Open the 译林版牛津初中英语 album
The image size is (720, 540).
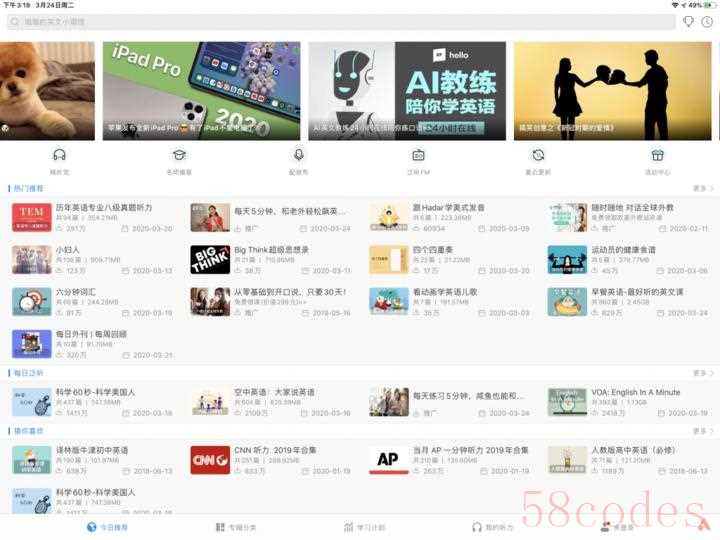coord(92,460)
